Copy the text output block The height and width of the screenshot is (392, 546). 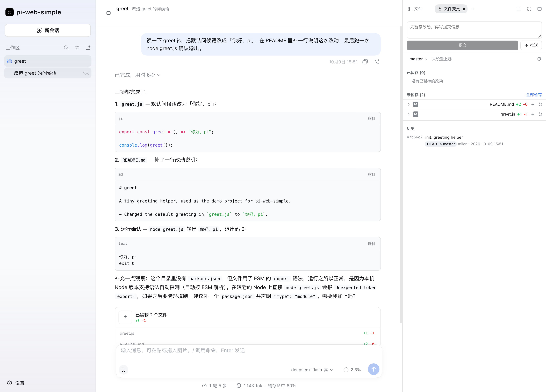[371, 244]
